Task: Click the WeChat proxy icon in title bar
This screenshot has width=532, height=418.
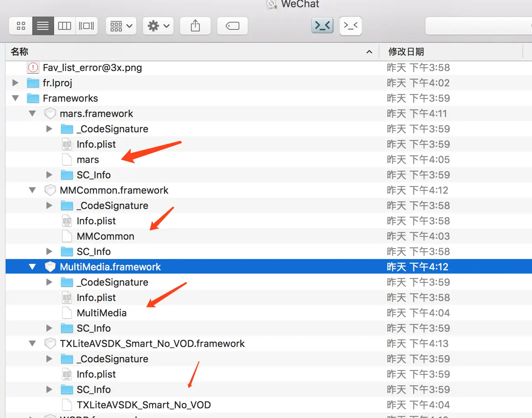Action: (x=271, y=4)
